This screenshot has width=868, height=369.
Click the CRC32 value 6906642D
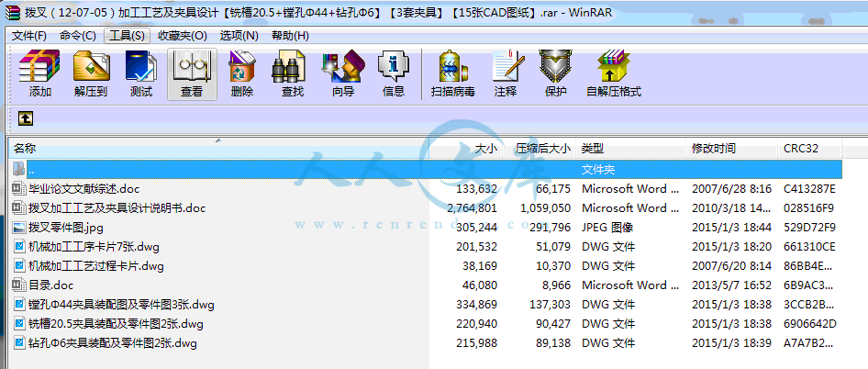click(810, 324)
